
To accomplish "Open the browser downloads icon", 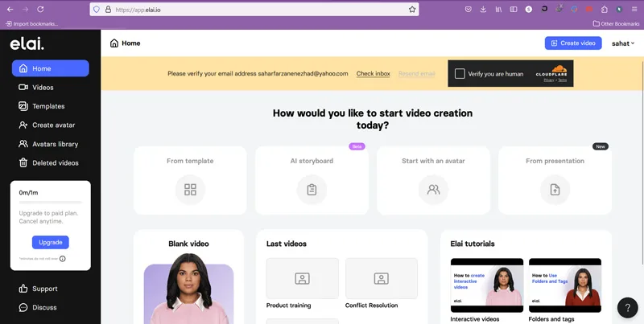I will pyautogui.click(x=484, y=9).
